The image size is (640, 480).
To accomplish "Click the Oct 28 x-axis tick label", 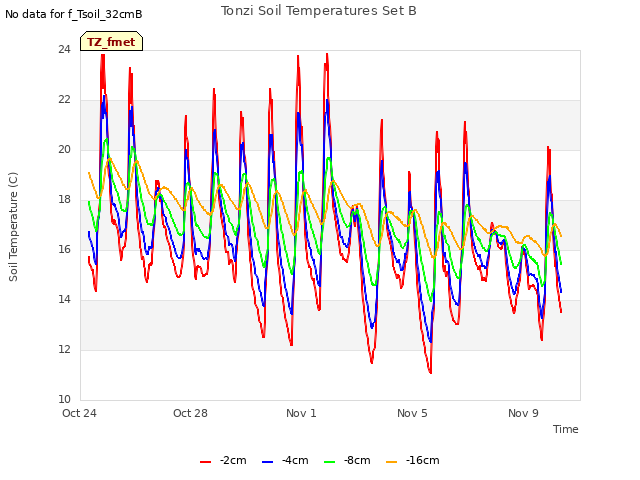I will (x=190, y=413).
